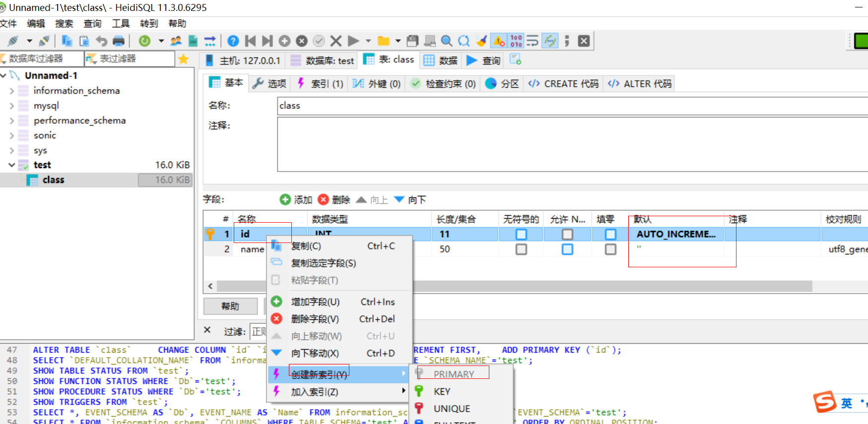Click the yellow open folder icon
This screenshot has height=424, width=868.
click(x=383, y=41)
